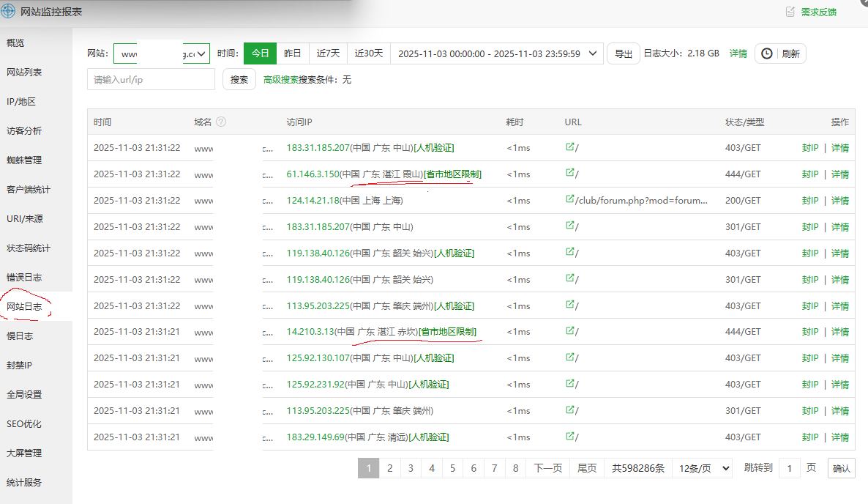
Task: Switch to 近7天 time filter
Action: pos(328,53)
